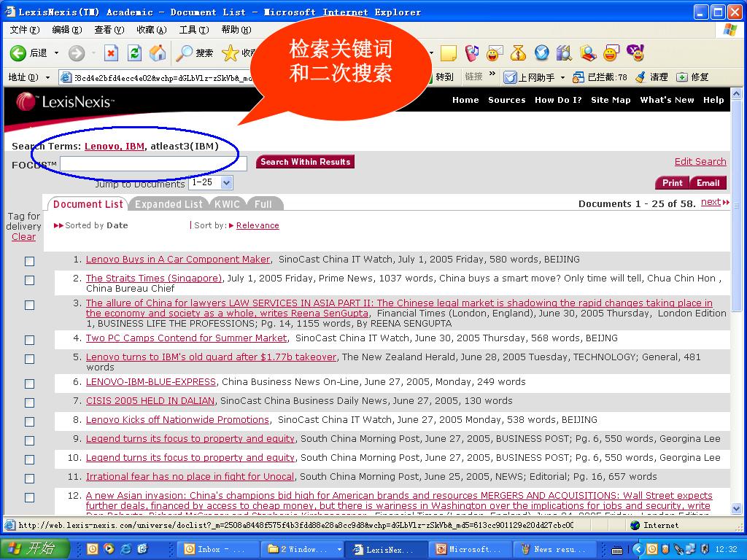Sort results by Relevance link
The width and height of the screenshot is (747, 560).
(258, 225)
